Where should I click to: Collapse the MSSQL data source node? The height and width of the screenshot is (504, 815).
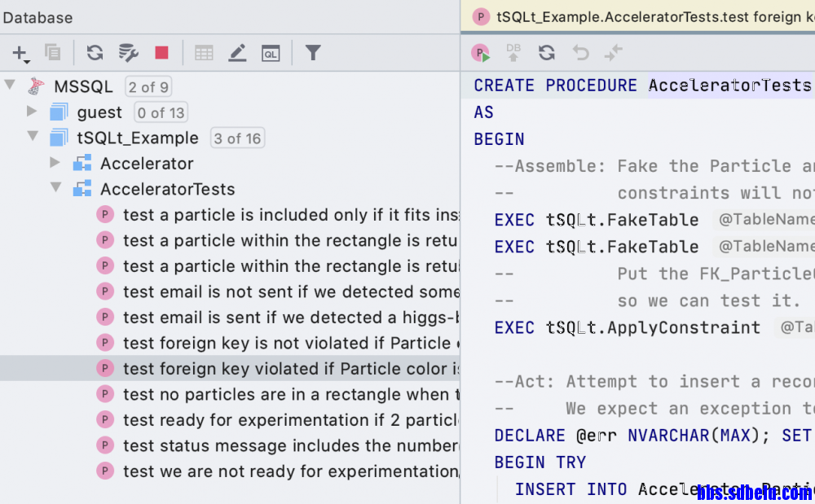pyautogui.click(x=10, y=85)
